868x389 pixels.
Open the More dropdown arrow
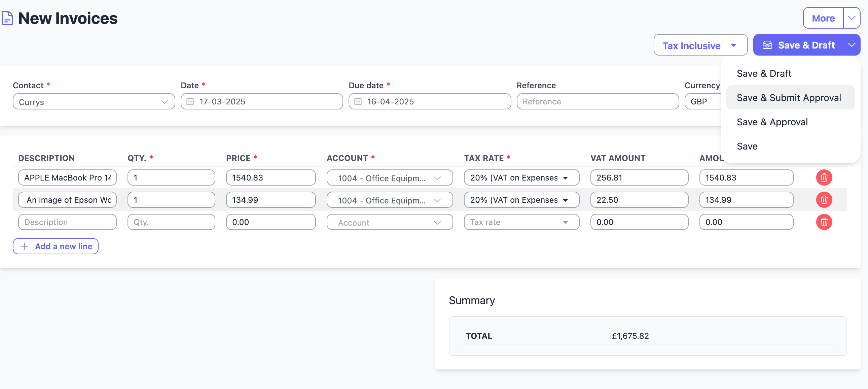click(852, 18)
